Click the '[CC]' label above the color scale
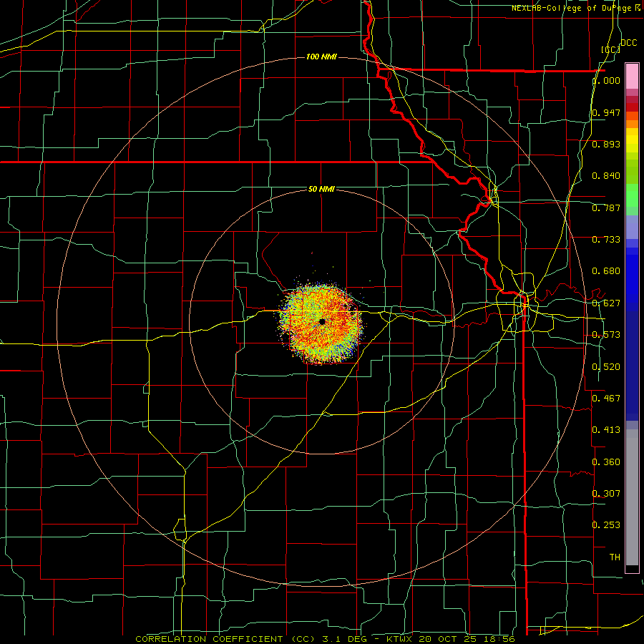Viewport: 644px width, 644px height. pyautogui.click(x=611, y=49)
